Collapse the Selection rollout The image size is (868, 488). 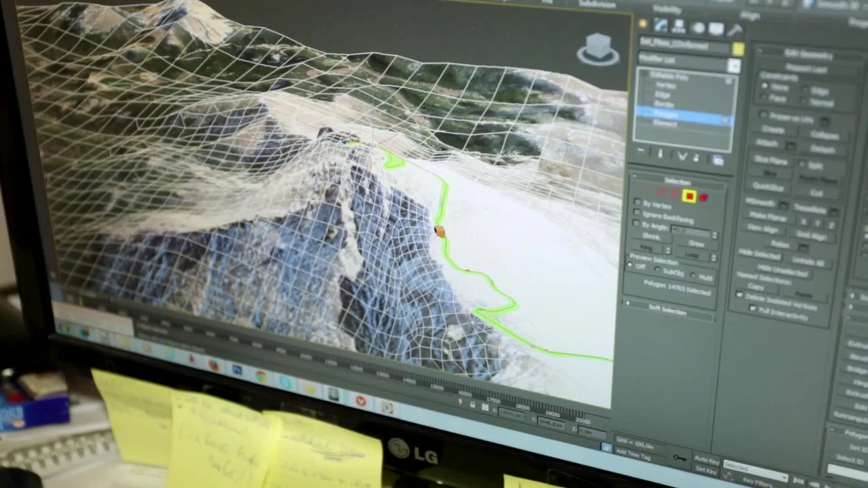click(x=677, y=181)
